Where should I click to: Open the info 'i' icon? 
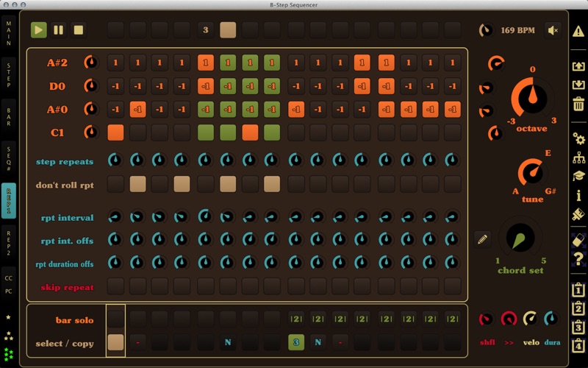(578, 195)
